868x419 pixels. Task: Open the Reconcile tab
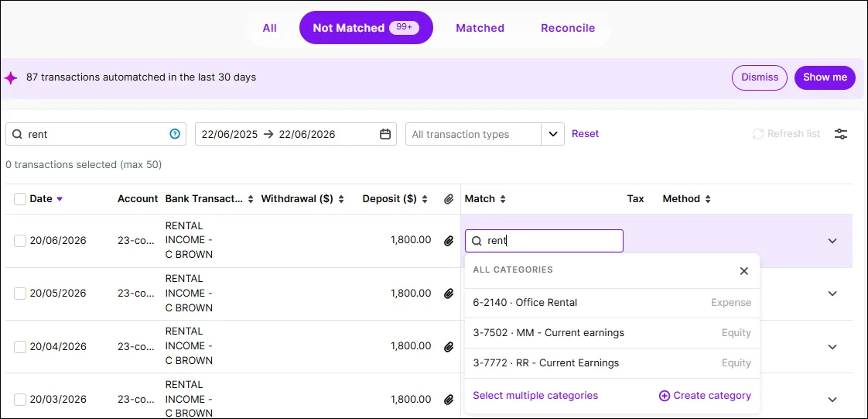[568, 28]
